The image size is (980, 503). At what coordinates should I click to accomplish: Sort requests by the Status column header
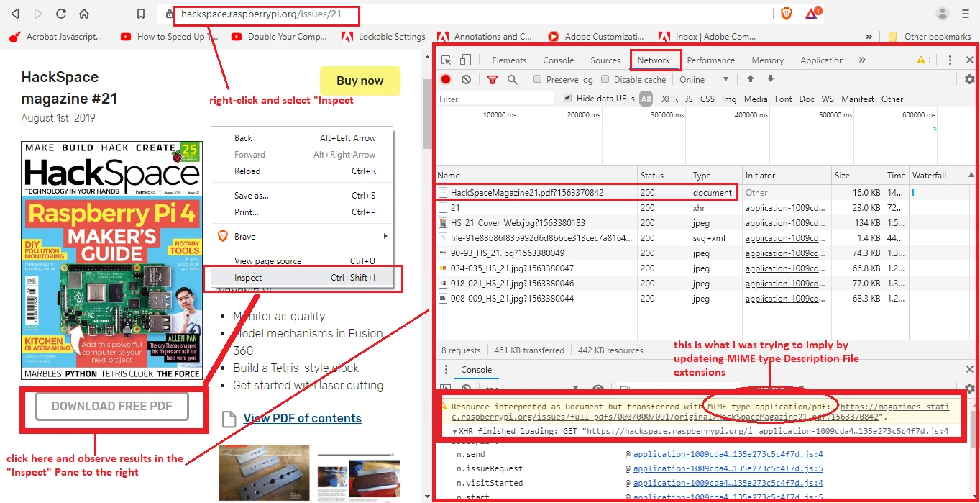(664, 176)
